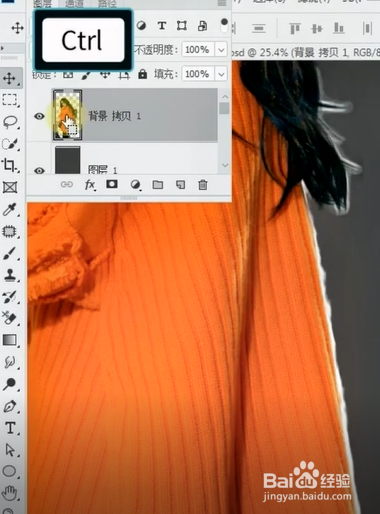Viewport: 380px width, 514px height.
Task: Add a layer mask
Action: click(x=112, y=184)
